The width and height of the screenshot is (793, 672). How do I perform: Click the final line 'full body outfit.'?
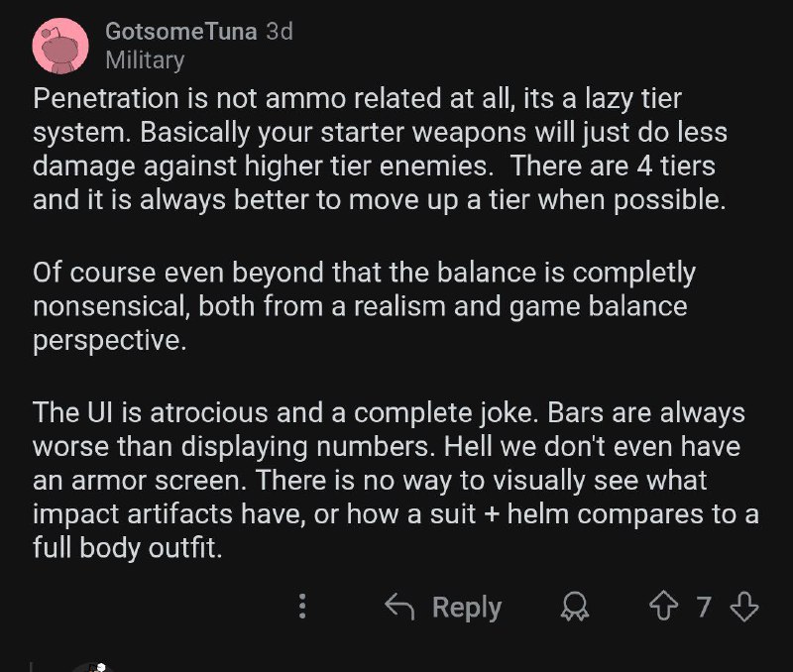128,548
